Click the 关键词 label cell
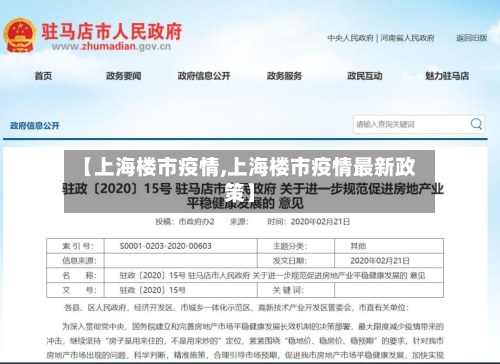This screenshot has width=500, height=364. pyautogui.click(x=296, y=290)
